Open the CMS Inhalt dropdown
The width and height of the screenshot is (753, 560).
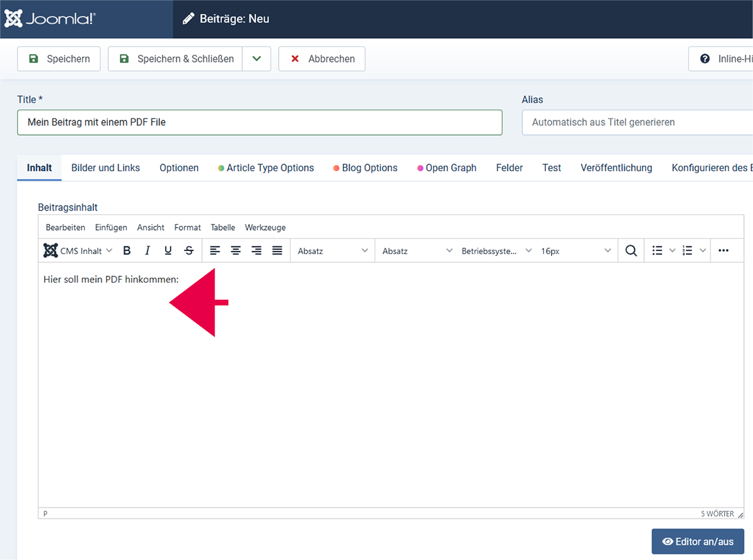(x=78, y=251)
